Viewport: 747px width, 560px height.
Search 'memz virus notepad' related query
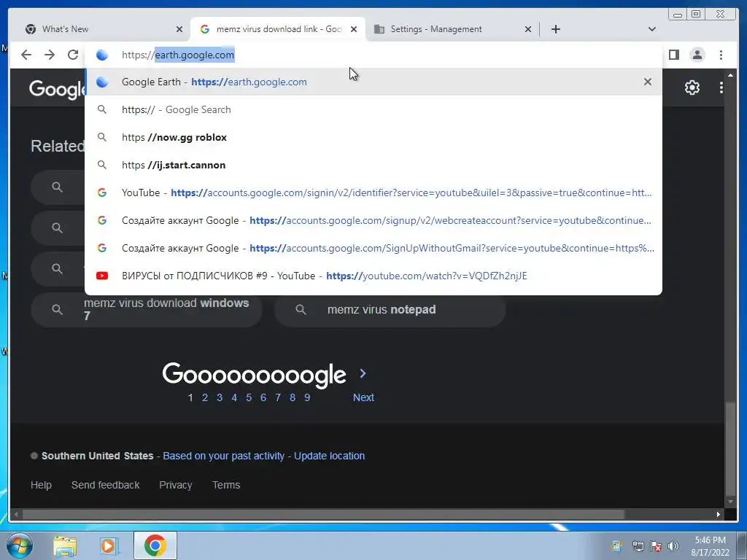390,309
